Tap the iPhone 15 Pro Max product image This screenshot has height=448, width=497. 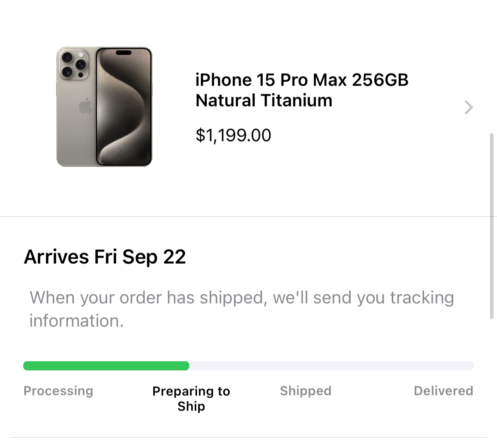(105, 107)
